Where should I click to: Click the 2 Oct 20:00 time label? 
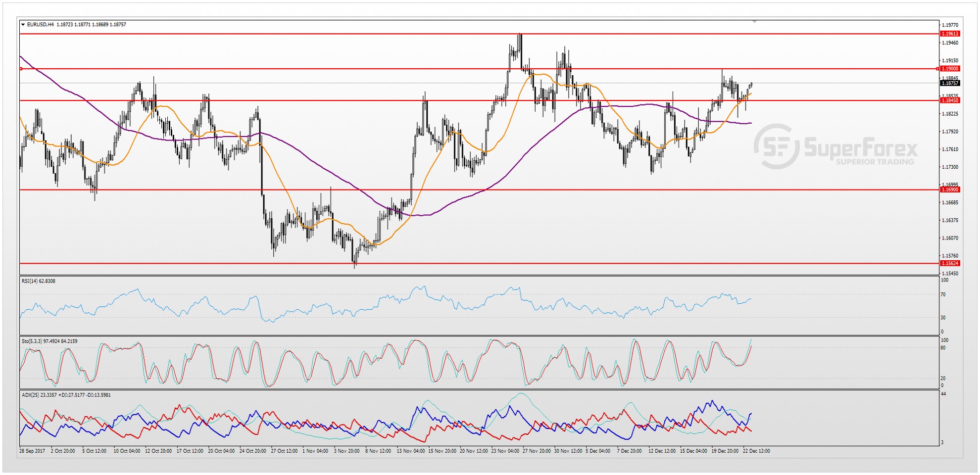tap(63, 451)
